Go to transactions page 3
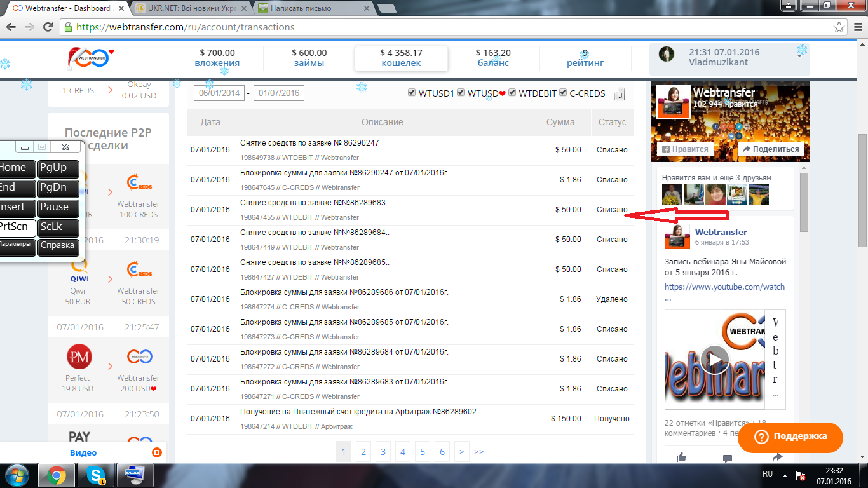 [x=383, y=452]
